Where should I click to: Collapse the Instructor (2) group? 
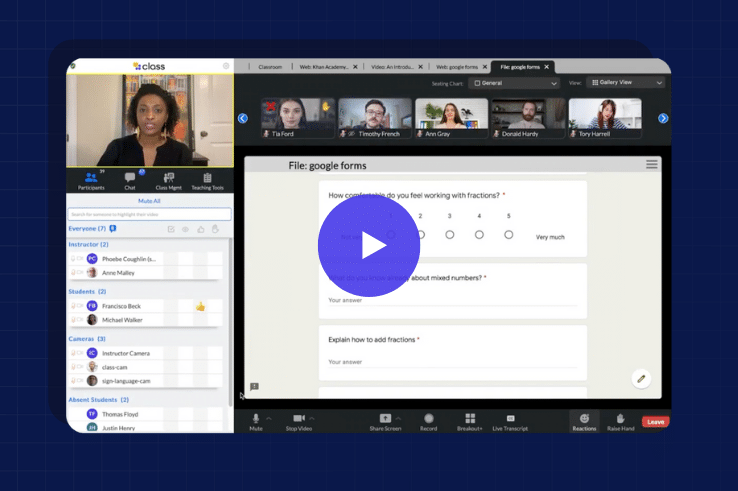(x=88, y=244)
